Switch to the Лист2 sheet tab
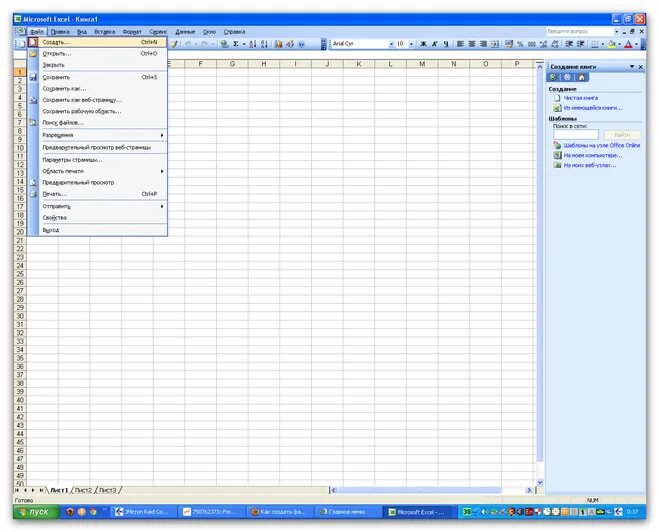The width and height of the screenshot is (659, 532). tap(83, 490)
